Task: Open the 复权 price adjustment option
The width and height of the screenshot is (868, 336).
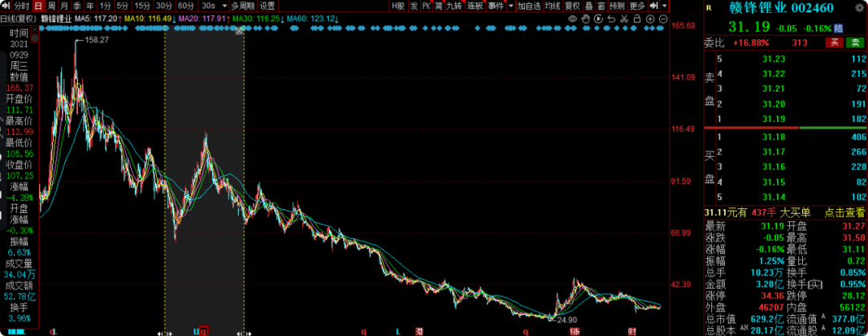Action: 572,6
